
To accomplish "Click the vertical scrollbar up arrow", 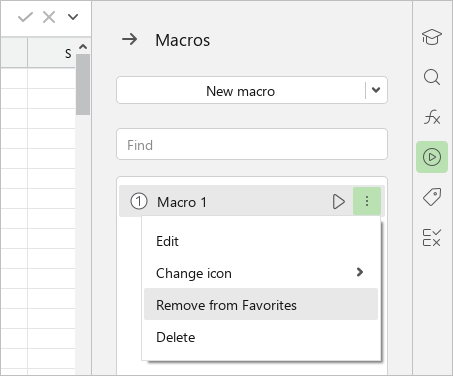I will click(83, 47).
